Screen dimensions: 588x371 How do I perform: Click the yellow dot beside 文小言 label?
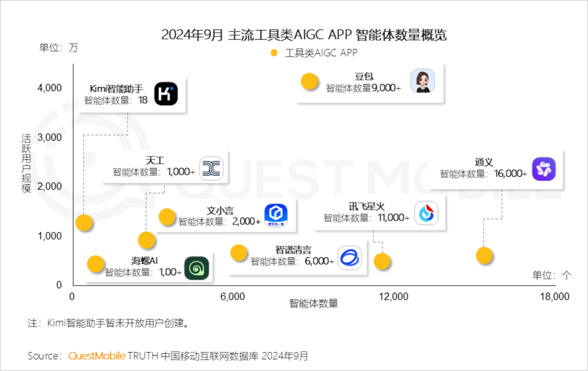pos(167,217)
